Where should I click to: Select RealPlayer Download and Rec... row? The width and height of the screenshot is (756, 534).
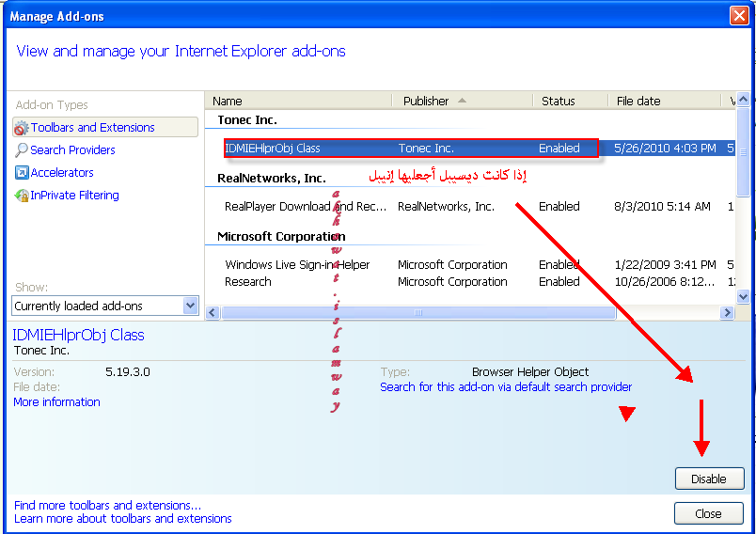point(470,206)
